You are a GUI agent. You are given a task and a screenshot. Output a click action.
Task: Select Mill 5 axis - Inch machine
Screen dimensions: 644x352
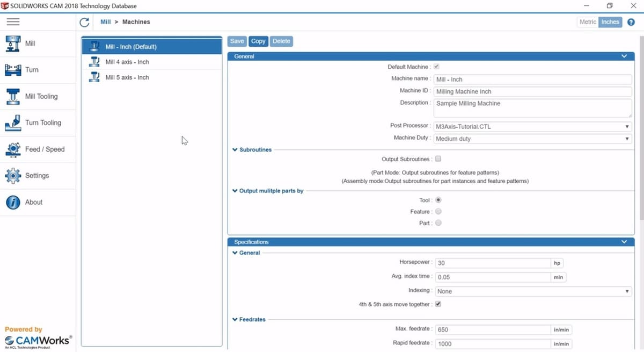[x=152, y=77]
